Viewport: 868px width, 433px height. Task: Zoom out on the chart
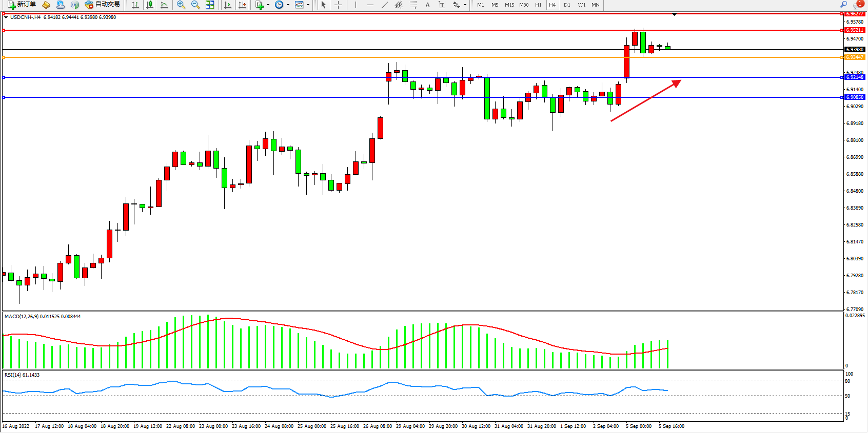click(x=195, y=5)
